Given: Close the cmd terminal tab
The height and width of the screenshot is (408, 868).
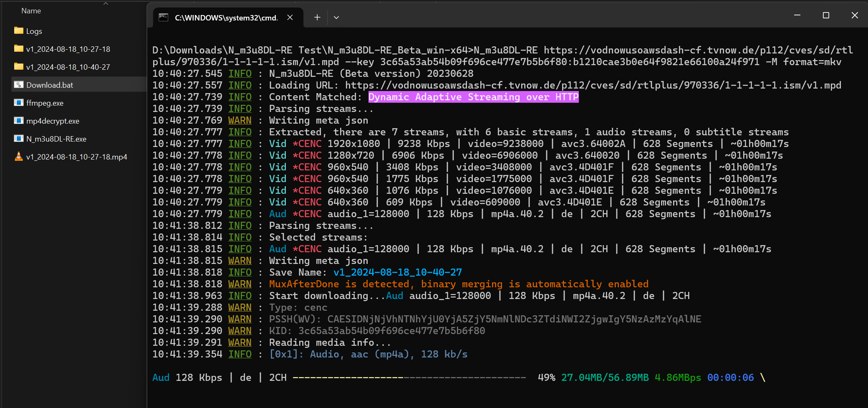Looking at the screenshot, I should click(x=290, y=18).
